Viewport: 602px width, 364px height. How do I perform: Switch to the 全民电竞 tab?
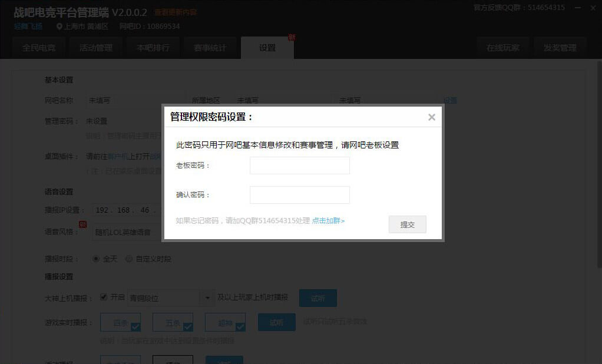click(x=39, y=48)
